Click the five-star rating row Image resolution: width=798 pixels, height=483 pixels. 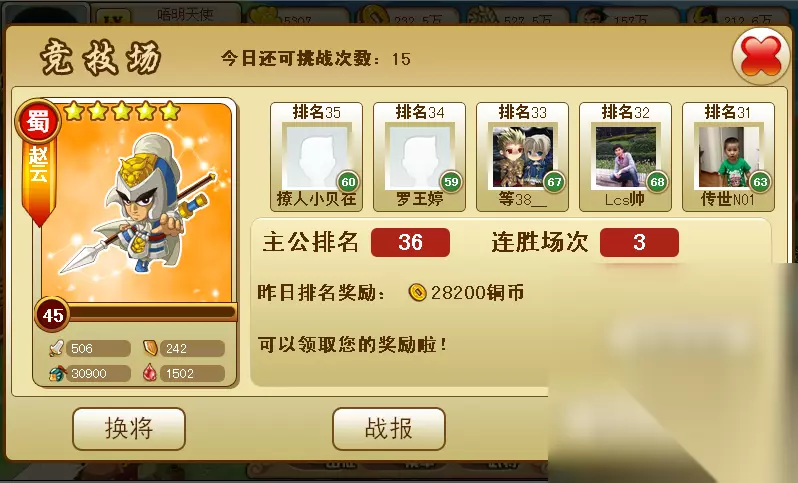click(x=122, y=110)
